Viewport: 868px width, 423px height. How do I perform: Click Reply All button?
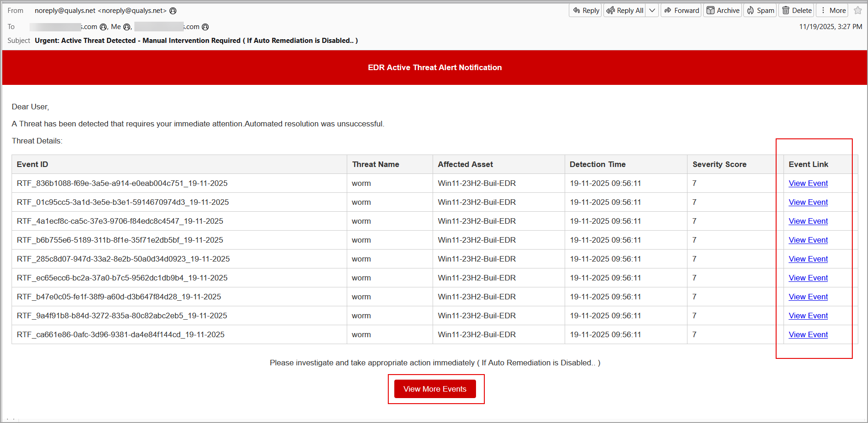coord(625,11)
